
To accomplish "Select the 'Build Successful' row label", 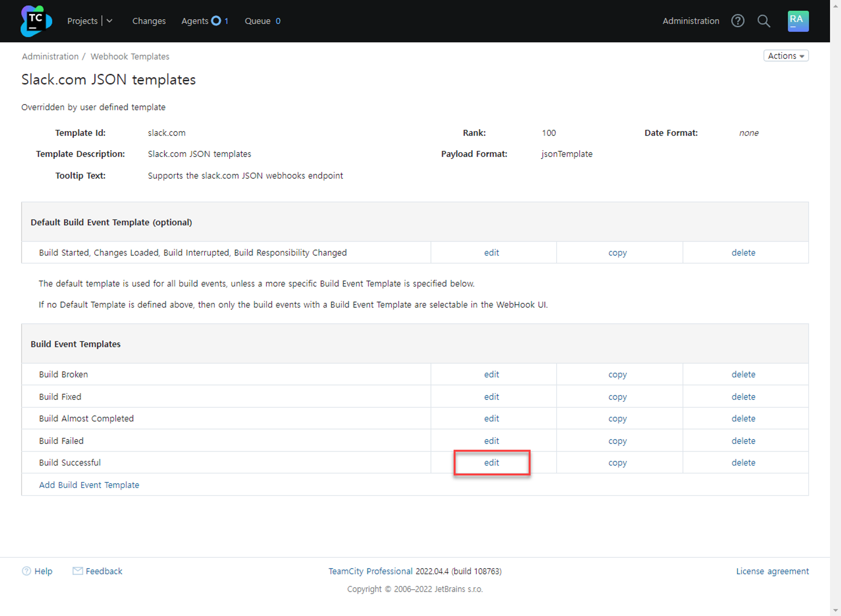I will (x=70, y=463).
